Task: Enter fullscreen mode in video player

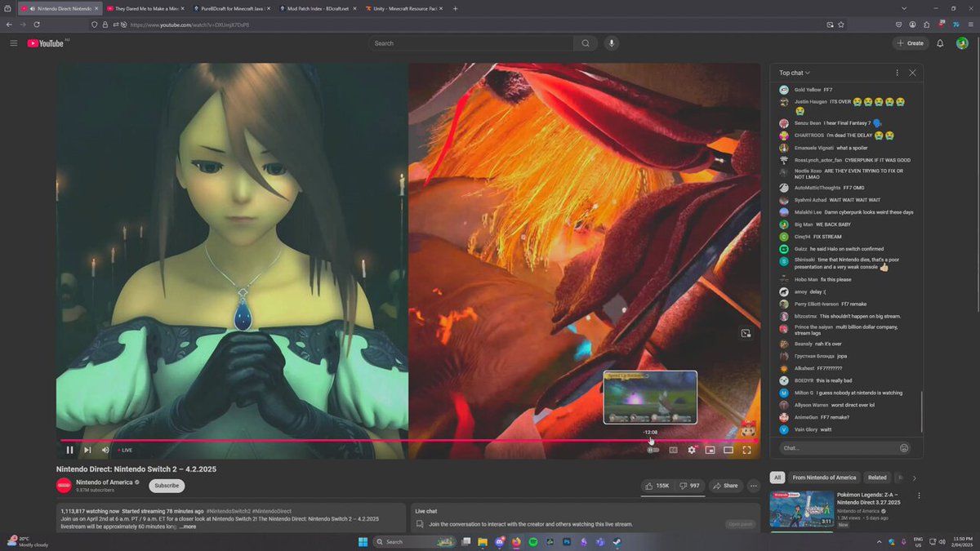Action: pyautogui.click(x=746, y=450)
